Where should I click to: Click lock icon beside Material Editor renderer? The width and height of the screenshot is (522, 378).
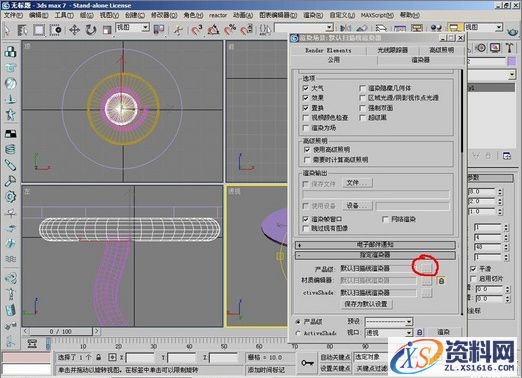[x=441, y=281]
